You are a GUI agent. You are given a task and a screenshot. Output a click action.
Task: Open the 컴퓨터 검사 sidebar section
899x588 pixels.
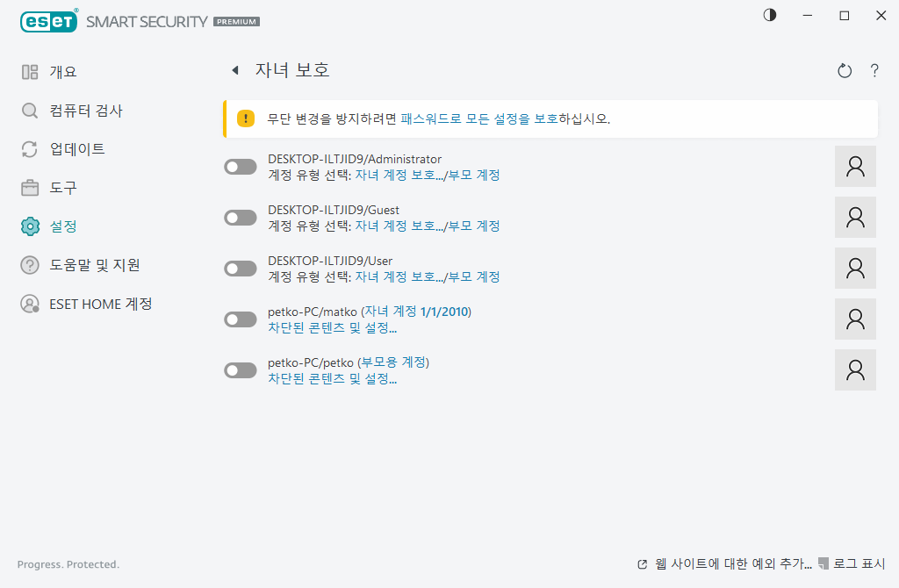pos(86,111)
